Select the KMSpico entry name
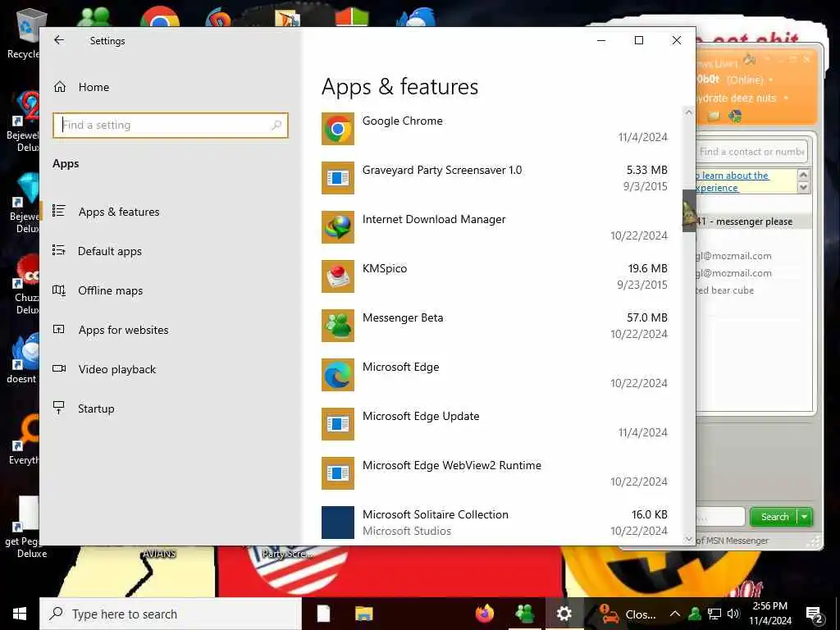840x630 pixels. point(385,268)
